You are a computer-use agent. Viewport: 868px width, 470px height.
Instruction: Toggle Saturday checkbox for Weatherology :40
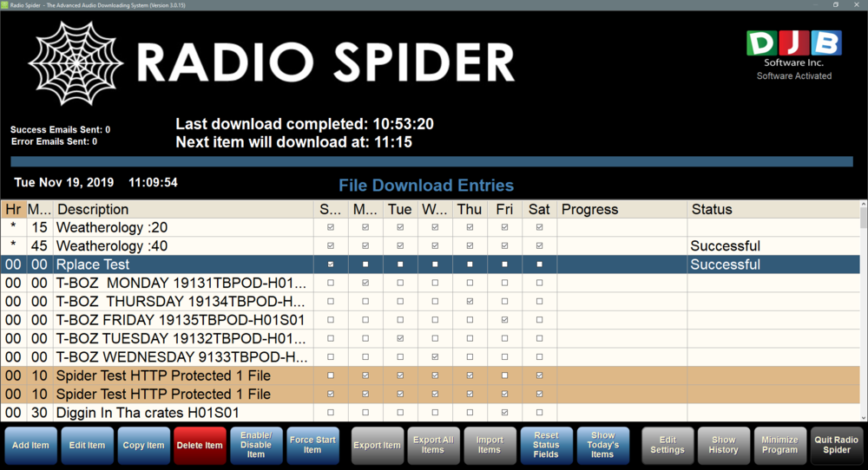[539, 246]
